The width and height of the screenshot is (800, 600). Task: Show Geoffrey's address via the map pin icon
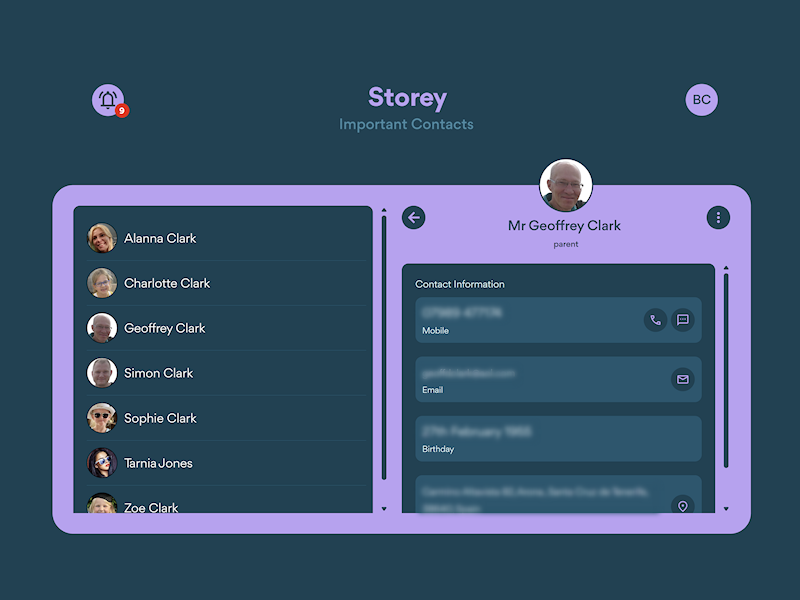click(683, 505)
